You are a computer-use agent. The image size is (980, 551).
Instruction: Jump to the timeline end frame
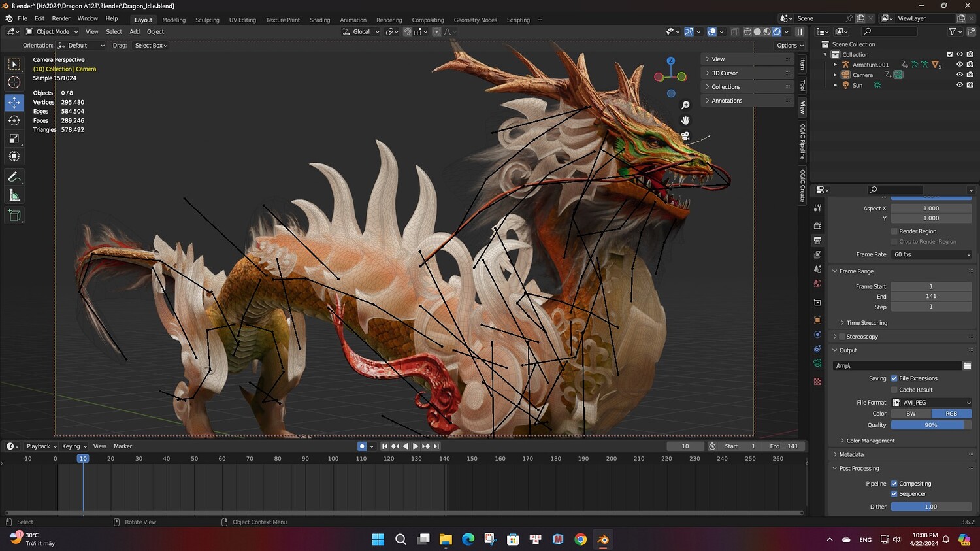pos(436,446)
